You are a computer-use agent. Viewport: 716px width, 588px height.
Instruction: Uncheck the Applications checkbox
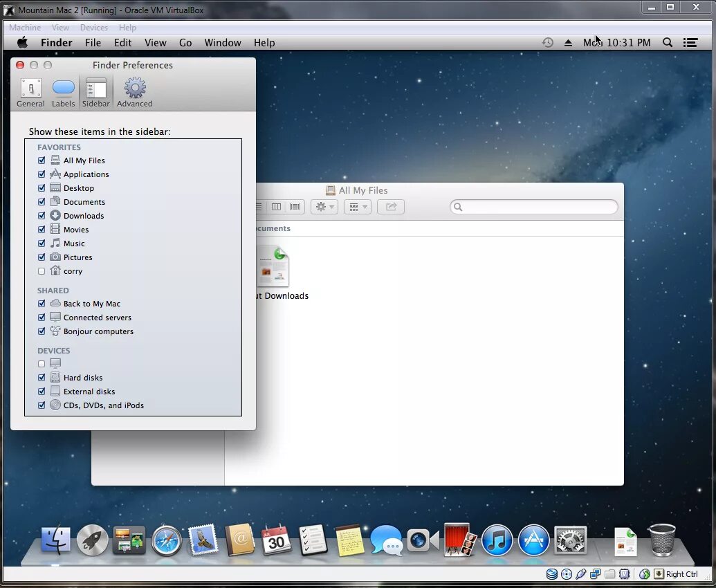(x=42, y=174)
